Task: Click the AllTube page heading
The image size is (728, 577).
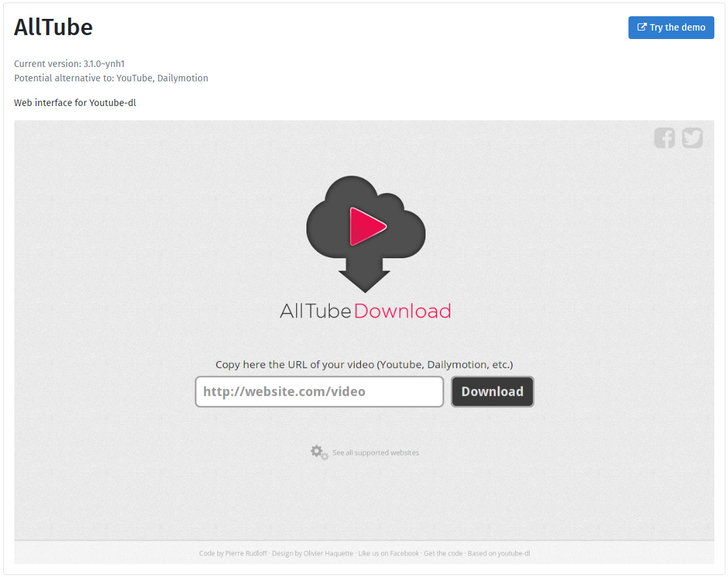Action: [53, 27]
